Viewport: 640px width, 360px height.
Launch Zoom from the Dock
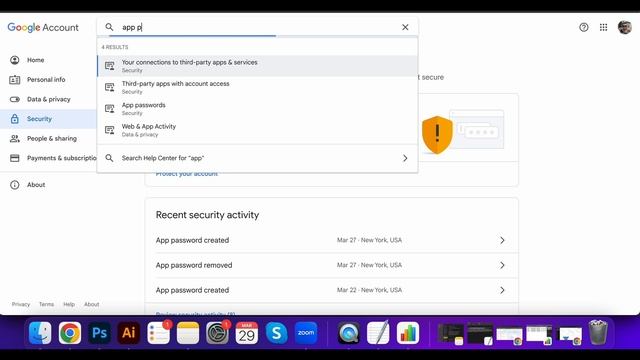[306, 333]
